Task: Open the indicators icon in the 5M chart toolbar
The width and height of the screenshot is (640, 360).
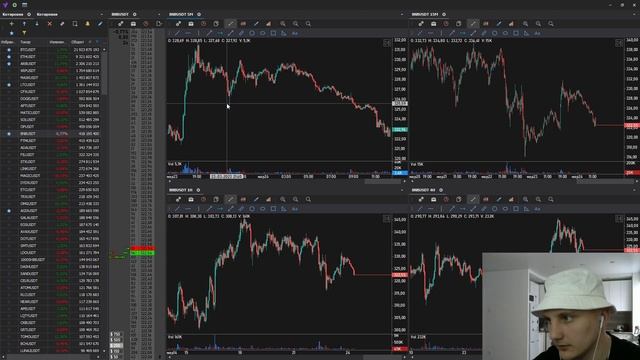Action: 269,24
